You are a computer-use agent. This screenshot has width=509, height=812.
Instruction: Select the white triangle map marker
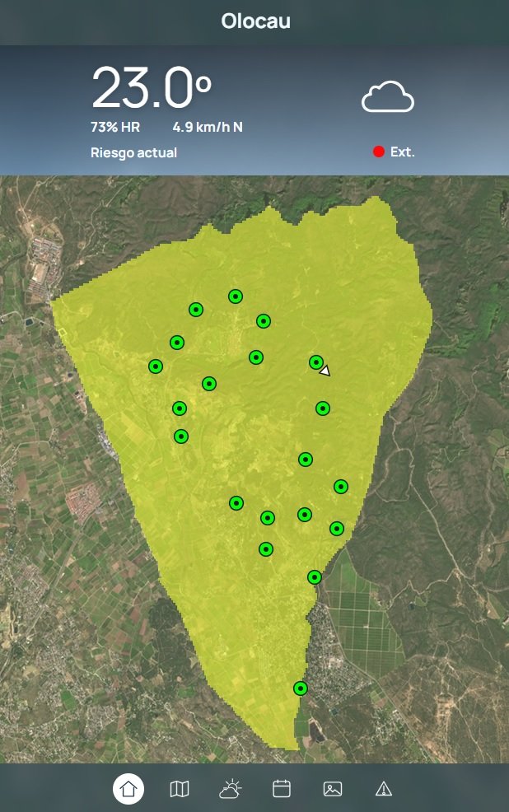click(325, 371)
